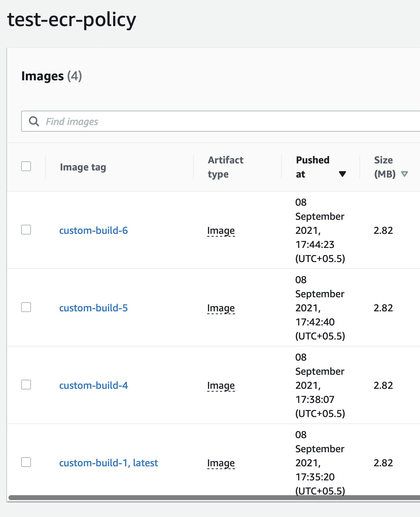Sort by Size (MB) arrow
The height and width of the screenshot is (517, 420).
pos(404,174)
